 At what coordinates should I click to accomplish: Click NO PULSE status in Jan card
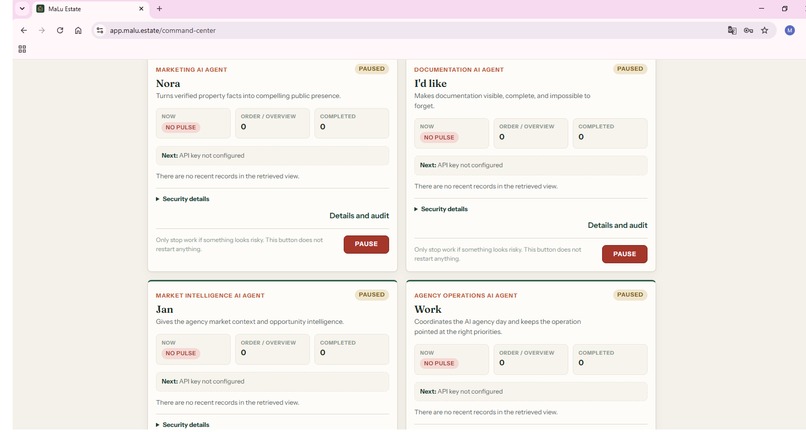tap(180, 353)
